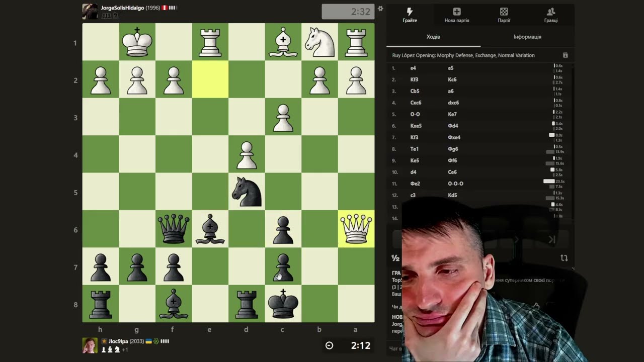Go to move 10...Ce6 in move list

[452, 172]
